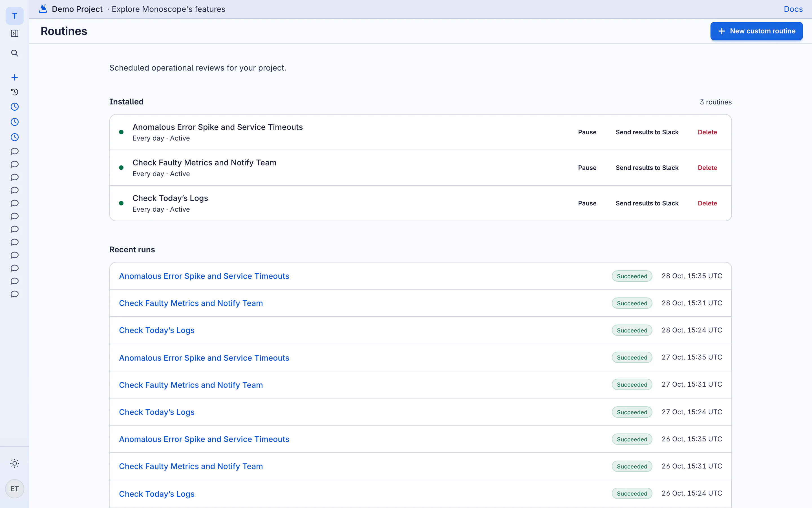Open the 27 Oct 15:31 Check Faulty Metrics run
The width and height of the screenshot is (812, 508).
[191, 385]
